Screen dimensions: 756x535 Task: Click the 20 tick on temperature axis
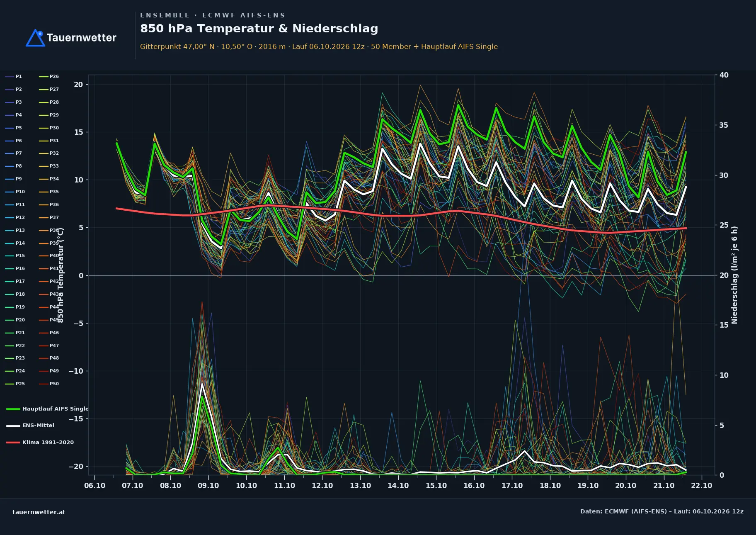[x=78, y=85]
